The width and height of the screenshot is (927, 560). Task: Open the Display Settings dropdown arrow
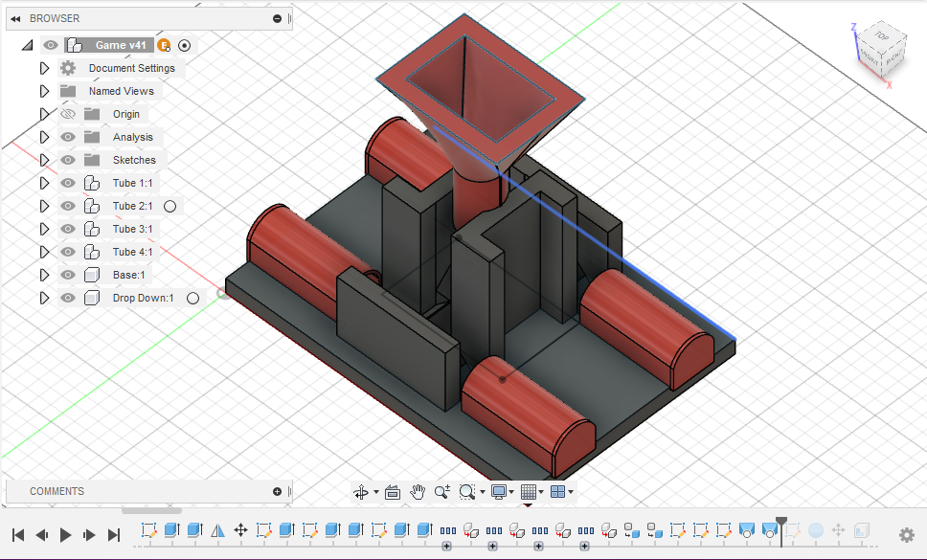(x=510, y=491)
